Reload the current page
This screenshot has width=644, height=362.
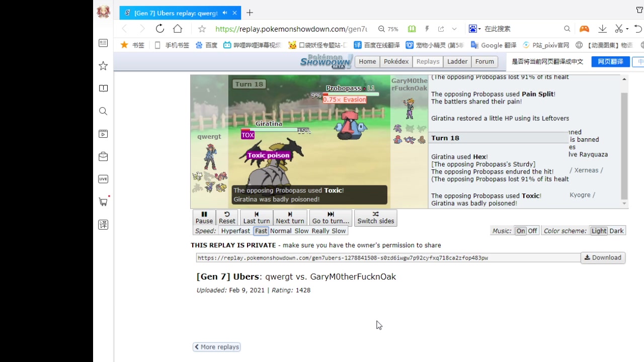pyautogui.click(x=160, y=29)
